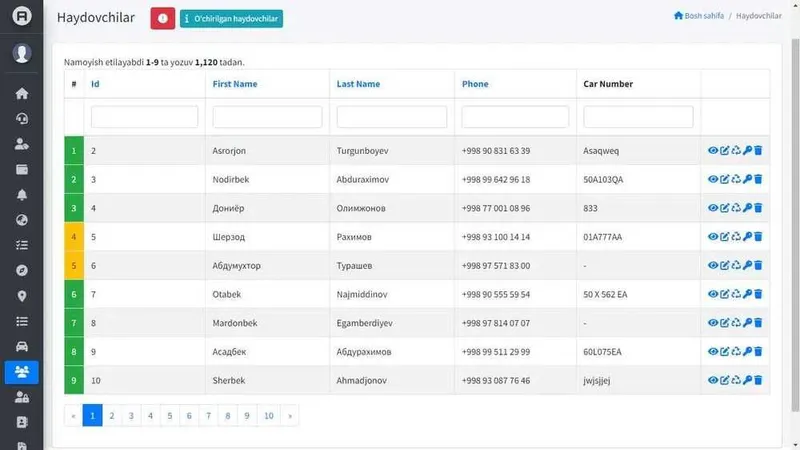This screenshot has width=800, height=450.
Task: Go to next page arrow in pagination
Action: [x=290, y=415]
